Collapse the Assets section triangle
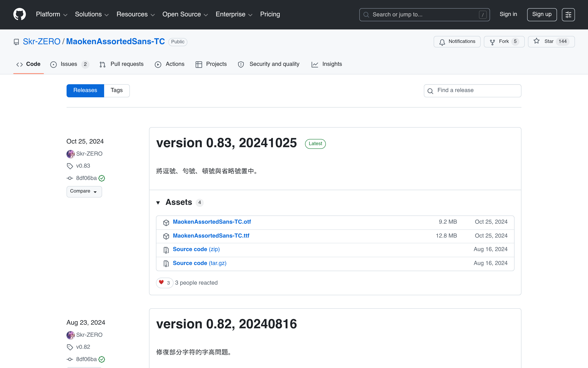 tap(158, 202)
